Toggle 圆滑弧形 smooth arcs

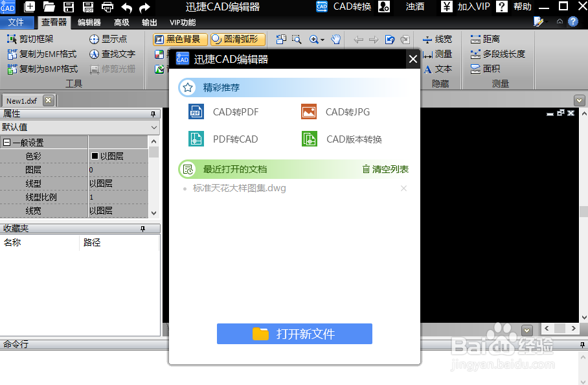coord(238,39)
